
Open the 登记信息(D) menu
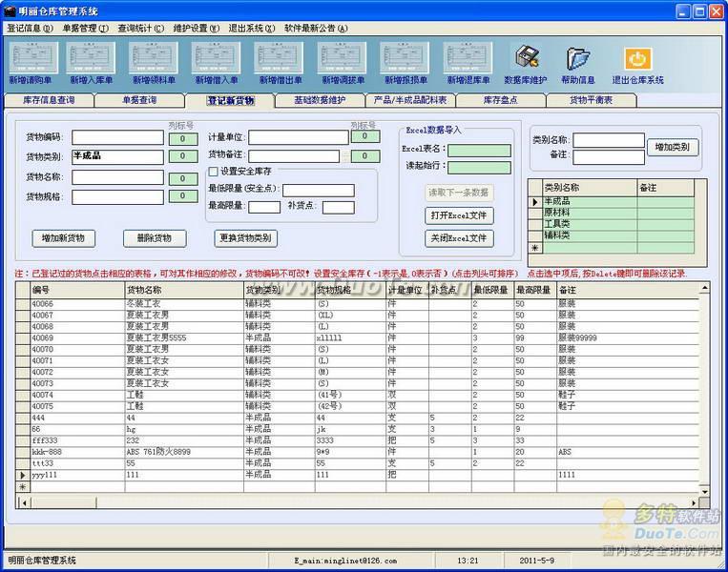click(31, 29)
